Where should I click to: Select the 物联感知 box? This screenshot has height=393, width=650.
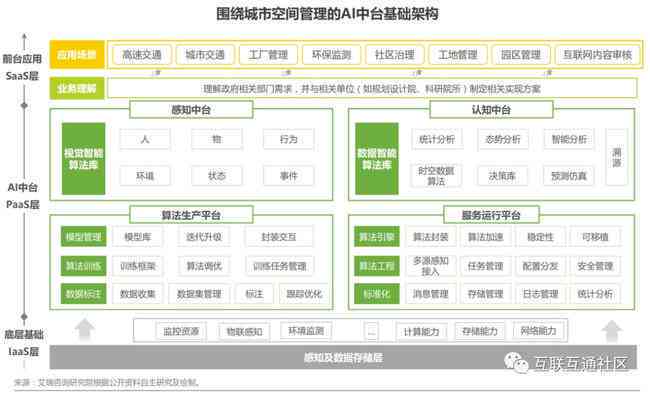coord(244,331)
